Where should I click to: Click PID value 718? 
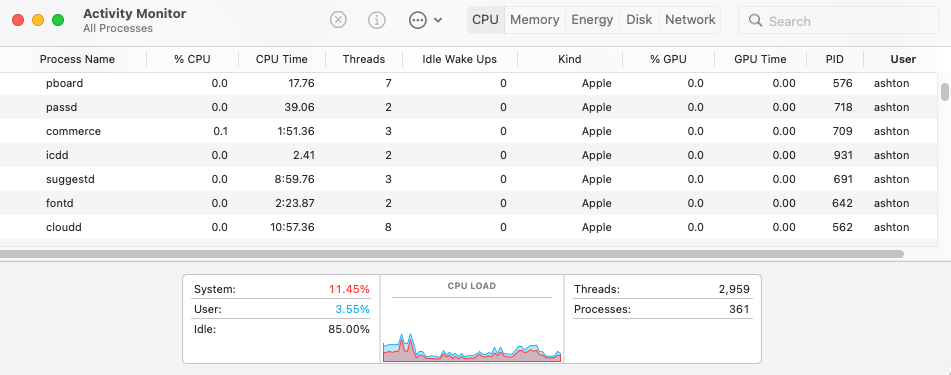pyautogui.click(x=842, y=107)
